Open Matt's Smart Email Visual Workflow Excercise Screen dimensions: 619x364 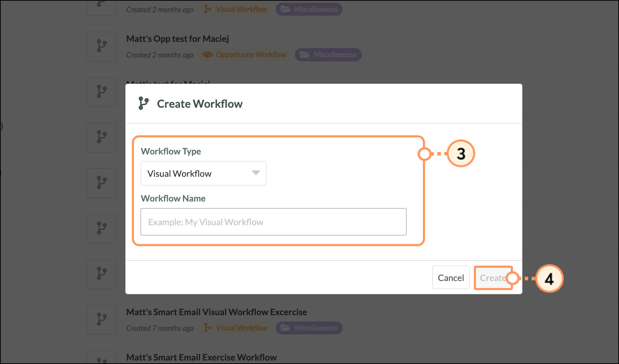point(216,312)
